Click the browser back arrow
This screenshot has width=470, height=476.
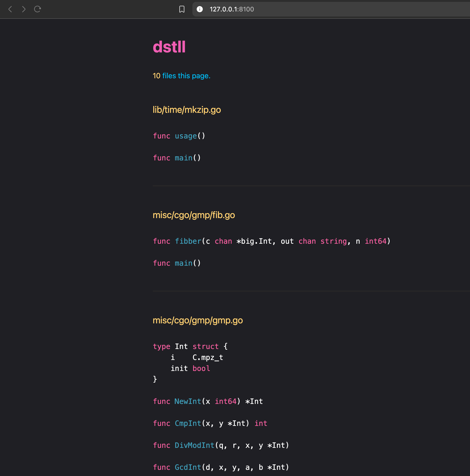point(10,9)
